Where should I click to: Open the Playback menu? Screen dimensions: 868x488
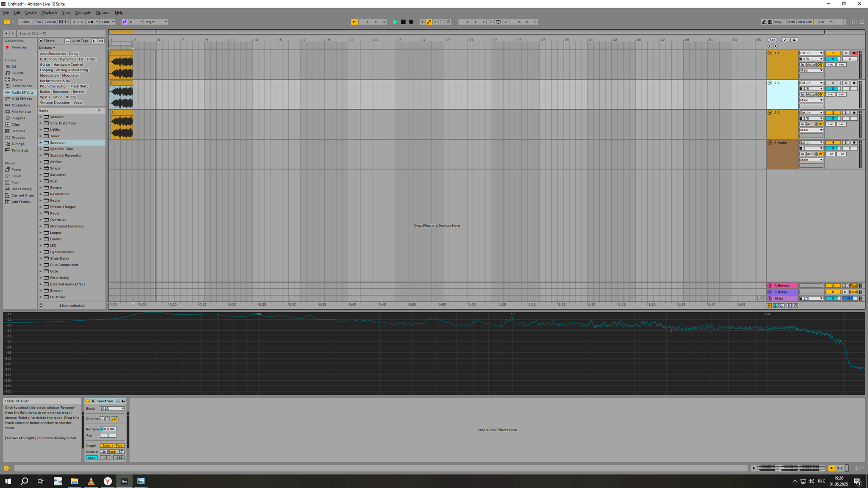pos(49,13)
